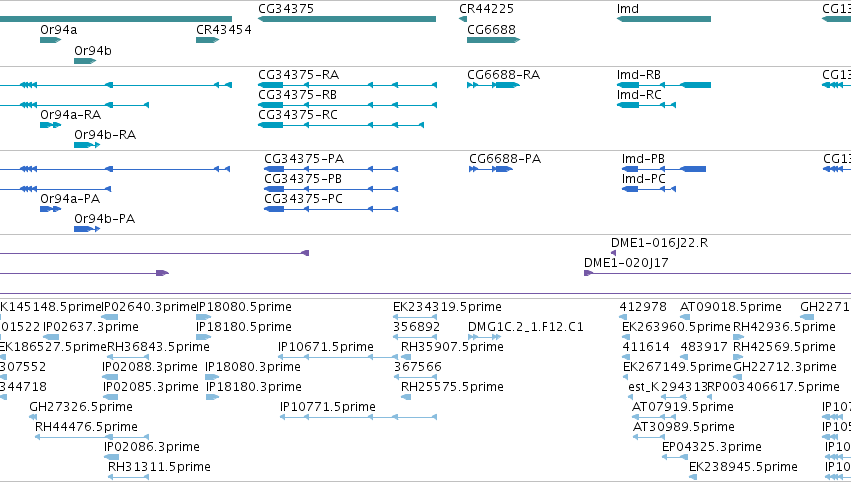Select the Or94a-RA transcript label
851x482 pixels.
point(71,115)
